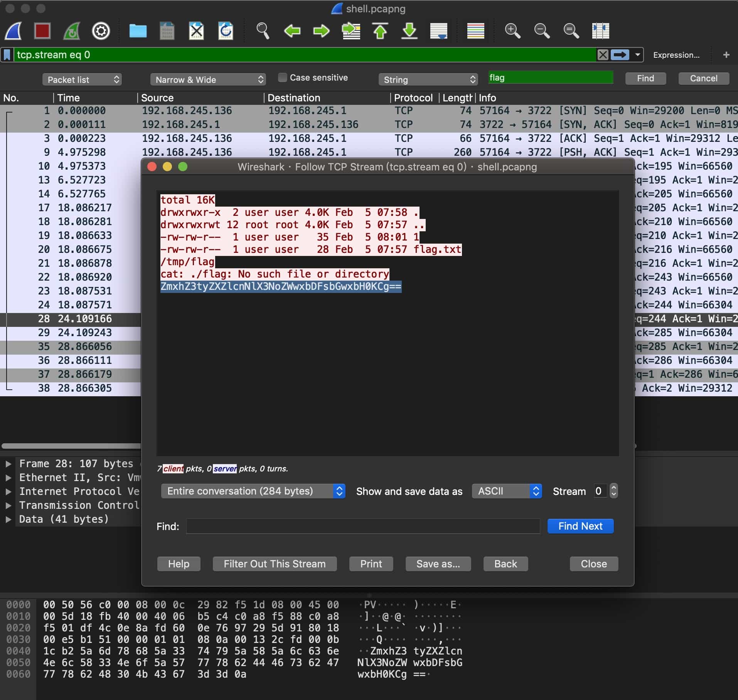
Task: Open the String search type dropdown
Action: point(428,80)
